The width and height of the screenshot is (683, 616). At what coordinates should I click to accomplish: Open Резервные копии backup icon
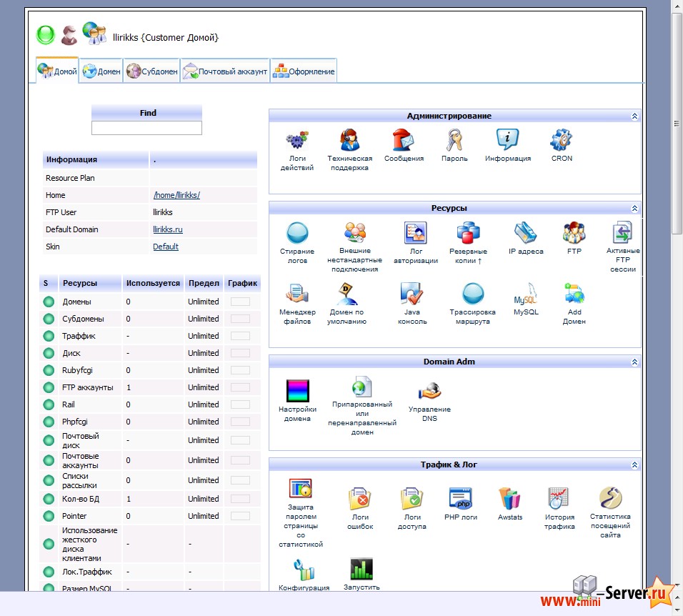[468, 233]
